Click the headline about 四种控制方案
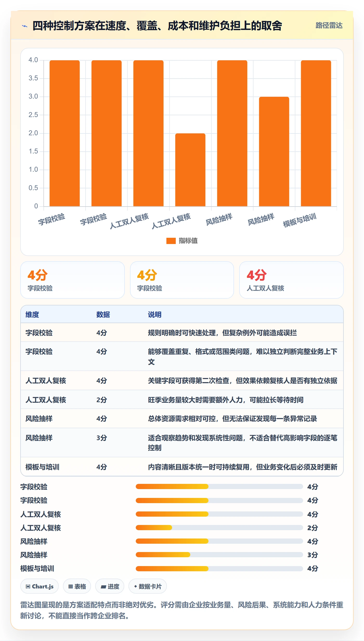364x641 pixels. [157, 26]
